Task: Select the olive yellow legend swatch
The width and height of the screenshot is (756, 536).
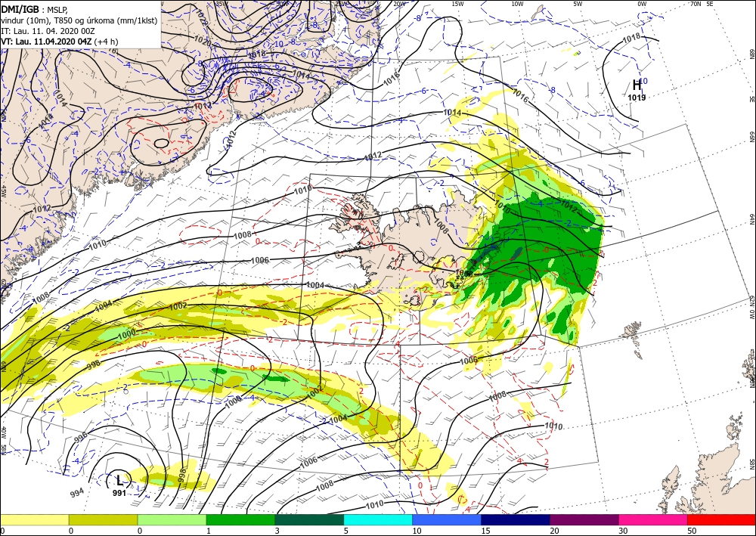Action: point(103,519)
